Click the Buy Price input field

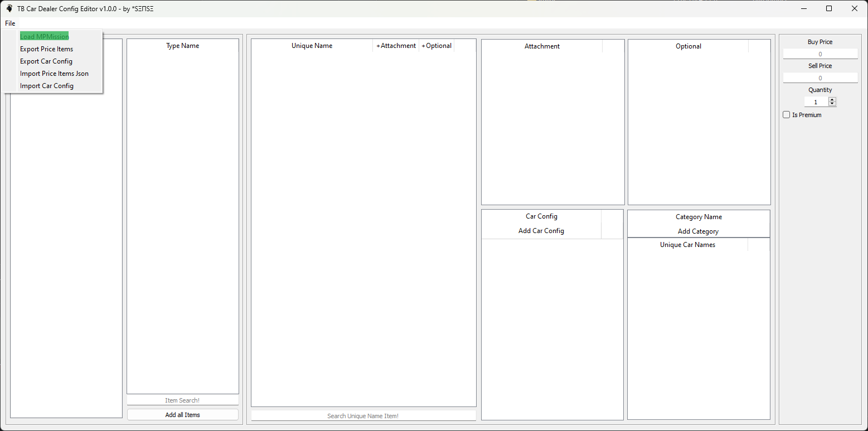coord(820,54)
